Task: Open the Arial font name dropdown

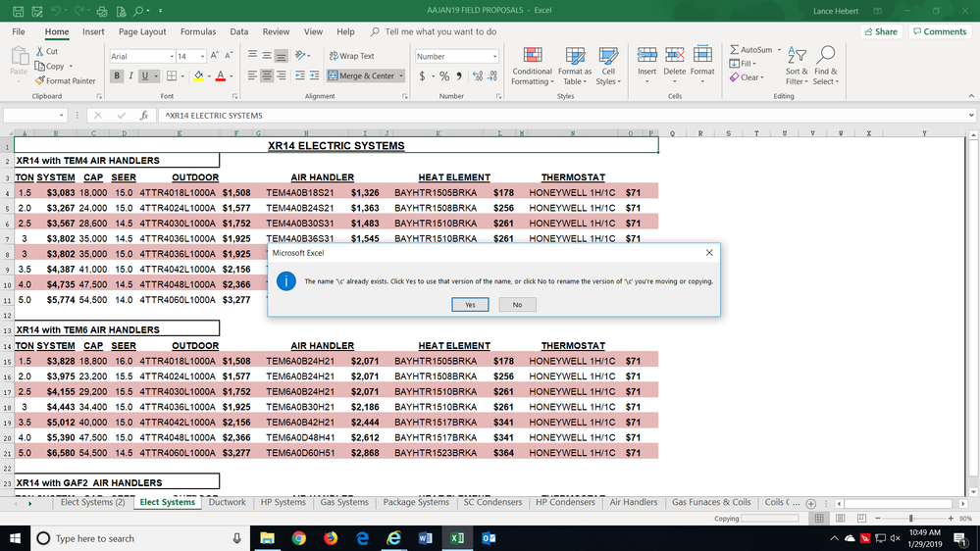Action: click(x=172, y=56)
